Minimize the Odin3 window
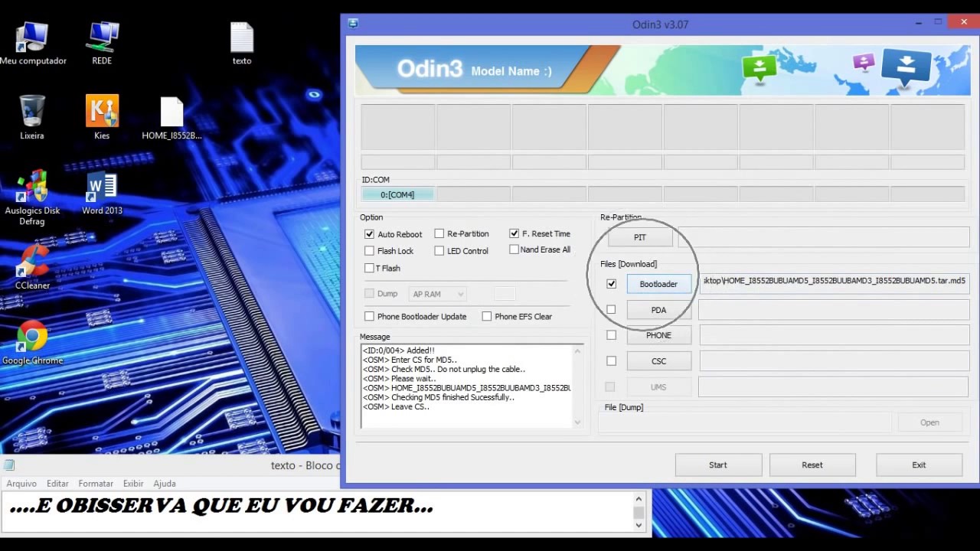This screenshot has width=980, height=551. pyautogui.click(x=918, y=23)
